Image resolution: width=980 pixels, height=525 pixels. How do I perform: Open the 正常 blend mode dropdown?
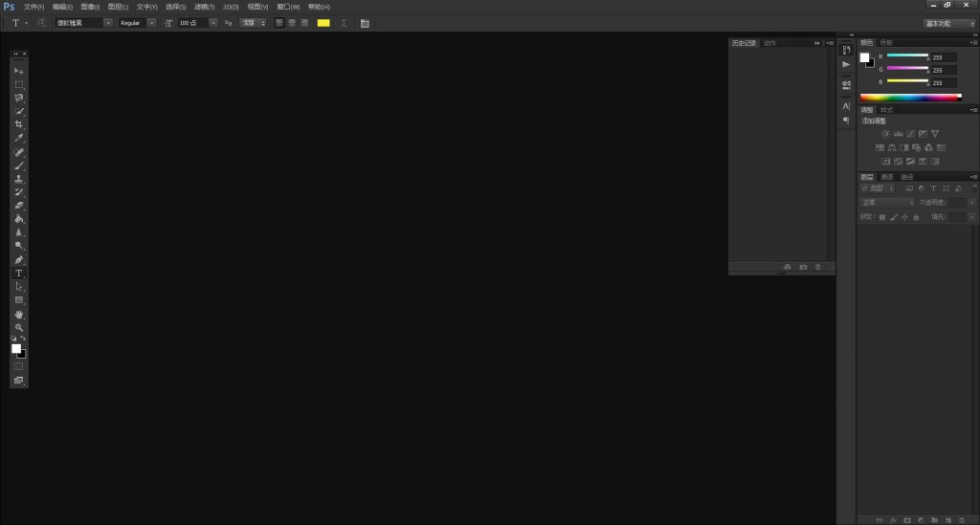click(x=887, y=203)
